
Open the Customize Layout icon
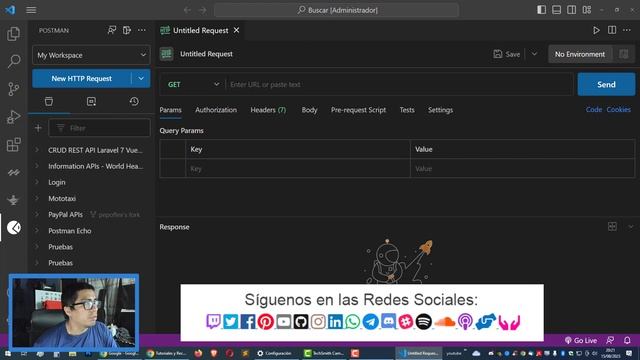coord(587,10)
